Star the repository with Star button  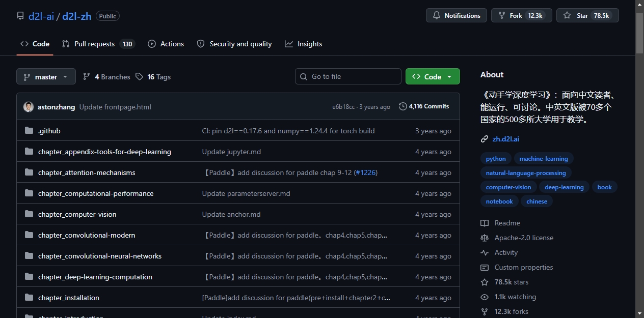(x=587, y=15)
